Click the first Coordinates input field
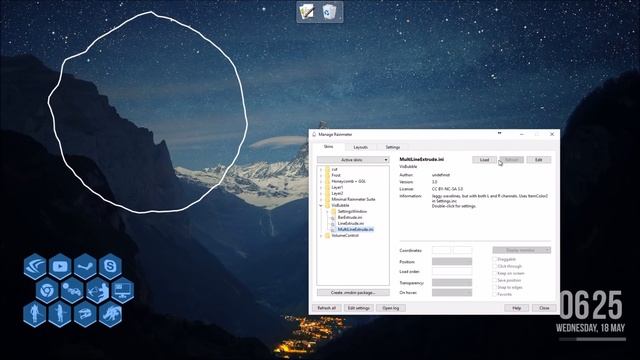640x360 pixels. click(441, 250)
